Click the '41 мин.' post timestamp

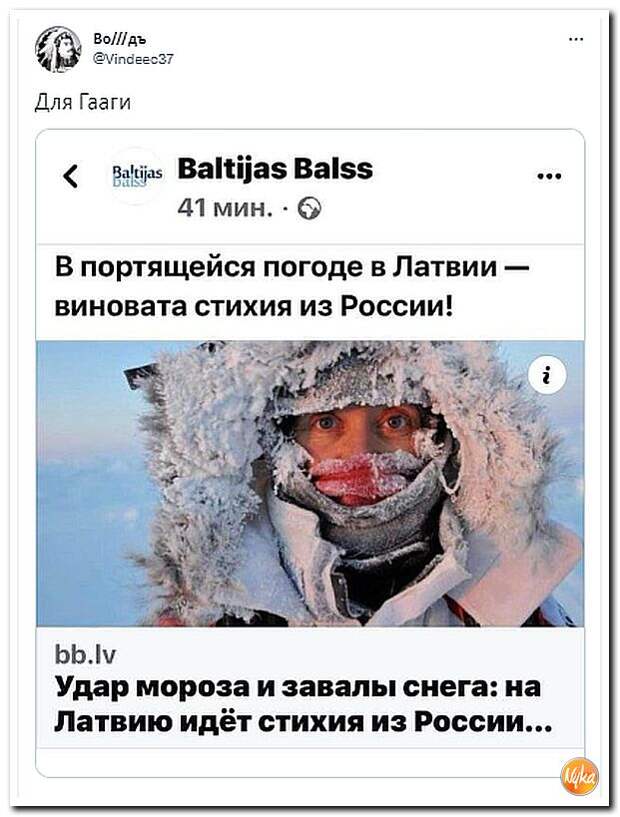point(225,208)
